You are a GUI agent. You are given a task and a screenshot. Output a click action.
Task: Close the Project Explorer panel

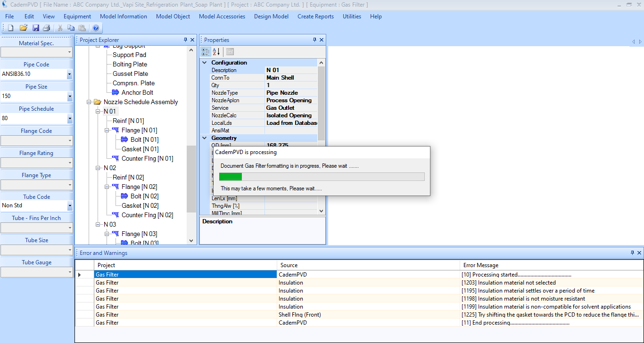(x=192, y=40)
